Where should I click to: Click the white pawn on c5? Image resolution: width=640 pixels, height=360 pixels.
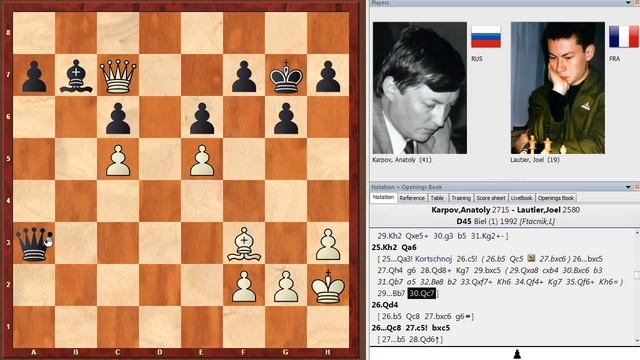pos(118,160)
